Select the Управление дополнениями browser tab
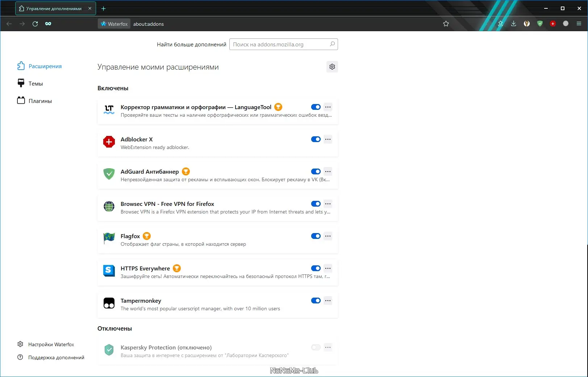Viewport: 588px width, 377px height. [55, 8]
